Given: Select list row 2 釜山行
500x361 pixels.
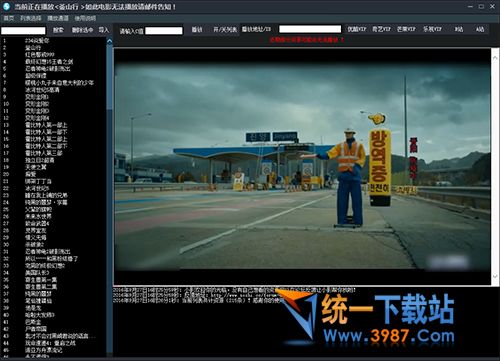Looking at the screenshot, I should 53,48.
